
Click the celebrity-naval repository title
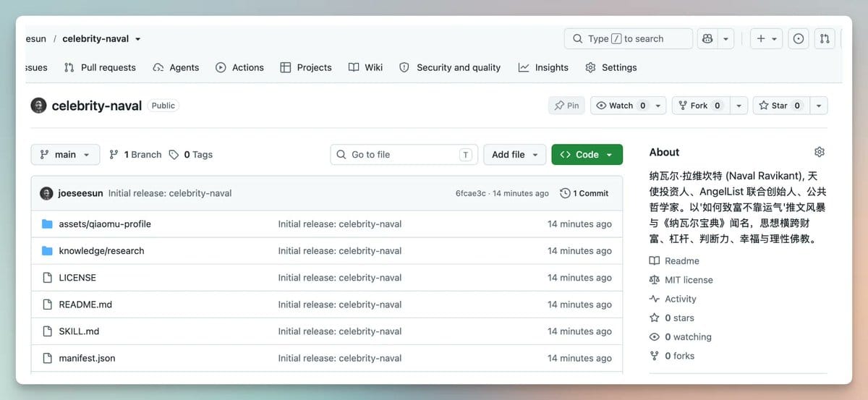pos(97,106)
